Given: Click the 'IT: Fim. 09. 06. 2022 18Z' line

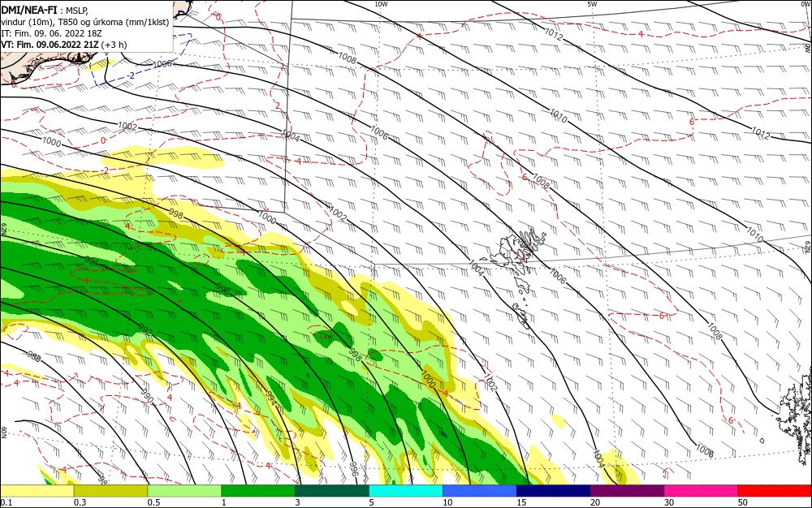Looking at the screenshot, I should pyautogui.click(x=51, y=33).
